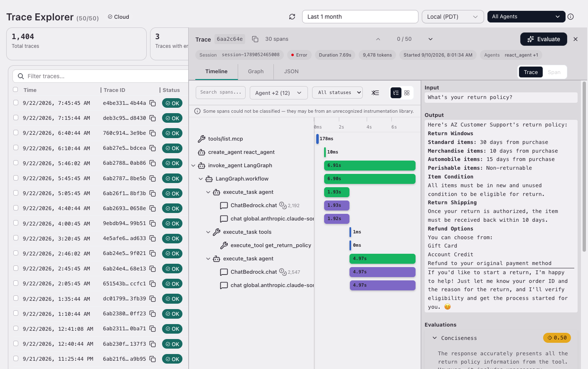Image resolution: width=588 pixels, height=369 pixels.
Task: Open the All statuses dropdown
Action: (x=337, y=93)
